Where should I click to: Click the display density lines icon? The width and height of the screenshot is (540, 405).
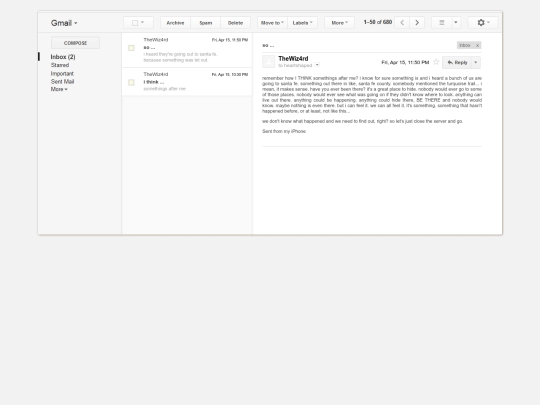click(x=442, y=23)
